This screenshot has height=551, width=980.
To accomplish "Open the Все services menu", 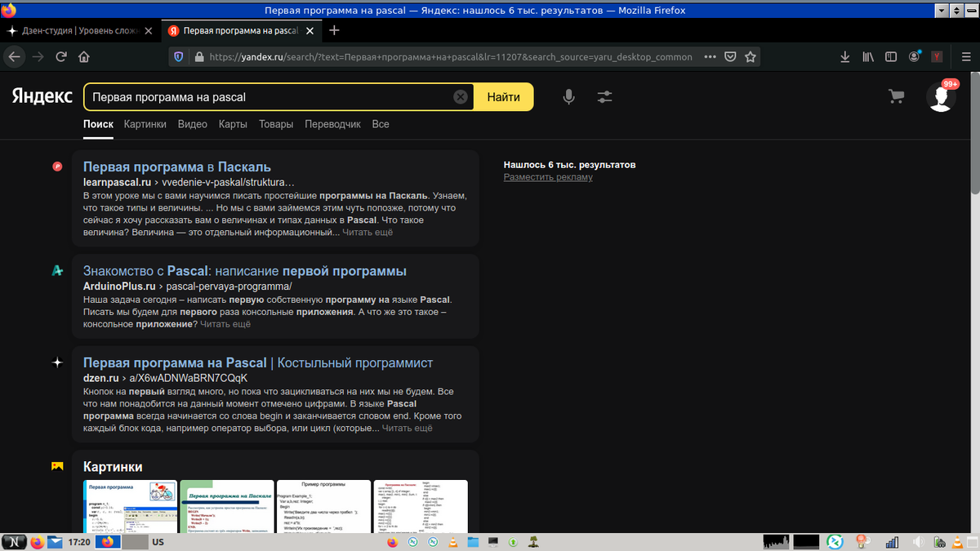I will coord(381,124).
